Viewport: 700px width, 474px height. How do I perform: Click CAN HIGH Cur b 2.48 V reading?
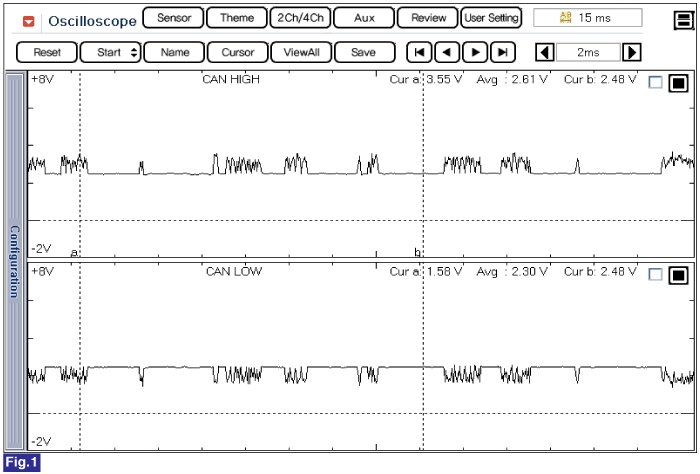point(600,79)
